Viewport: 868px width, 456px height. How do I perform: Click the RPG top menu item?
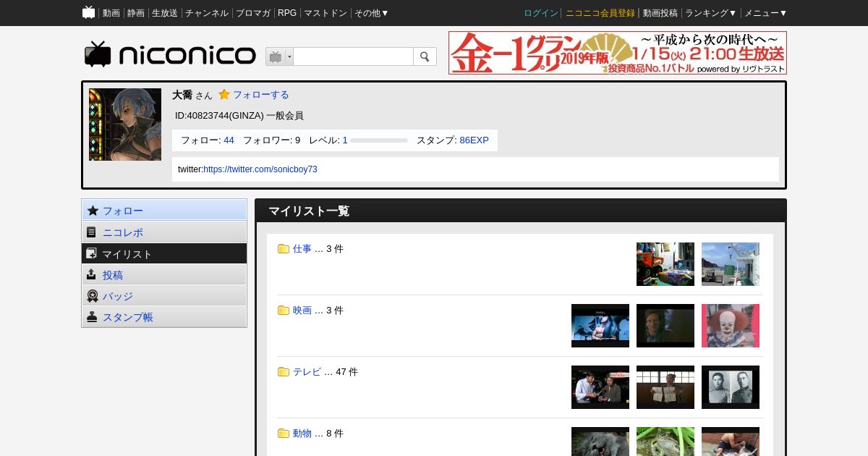pyautogui.click(x=287, y=13)
